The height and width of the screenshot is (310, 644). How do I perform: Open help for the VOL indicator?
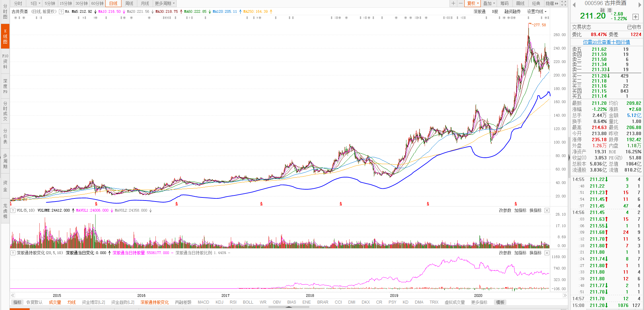(x=13, y=210)
